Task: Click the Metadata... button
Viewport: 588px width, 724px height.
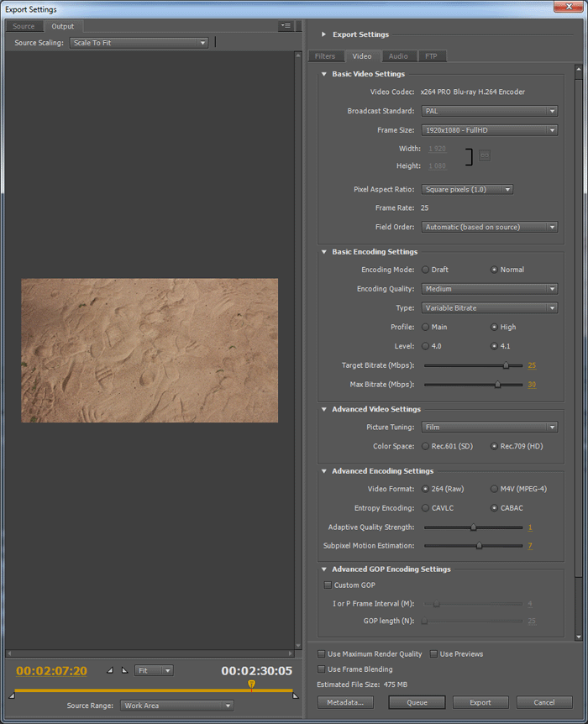Action: 345,702
